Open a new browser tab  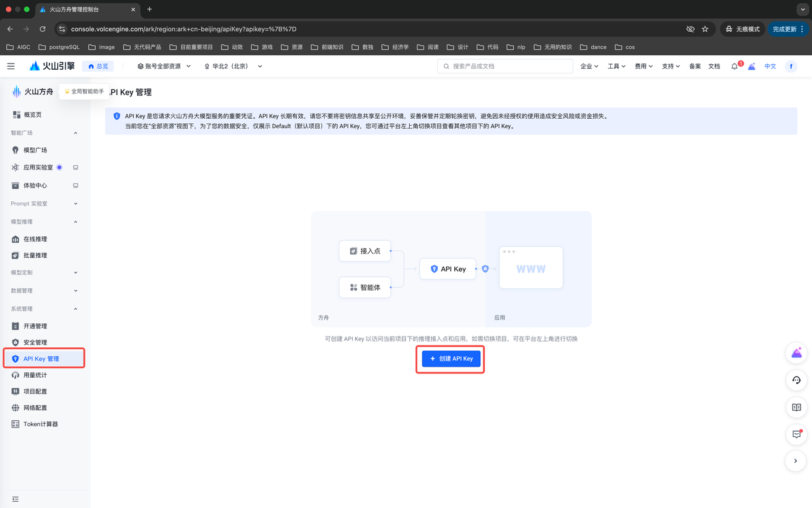tap(150, 10)
